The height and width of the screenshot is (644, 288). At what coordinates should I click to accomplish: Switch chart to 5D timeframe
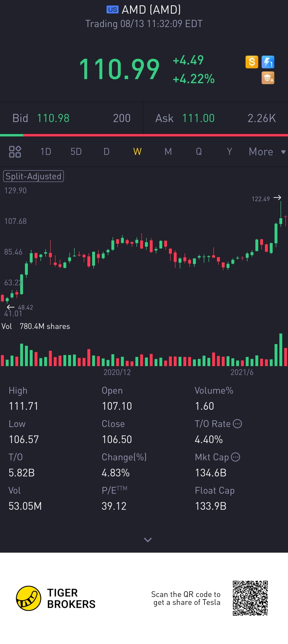click(x=76, y=152)
